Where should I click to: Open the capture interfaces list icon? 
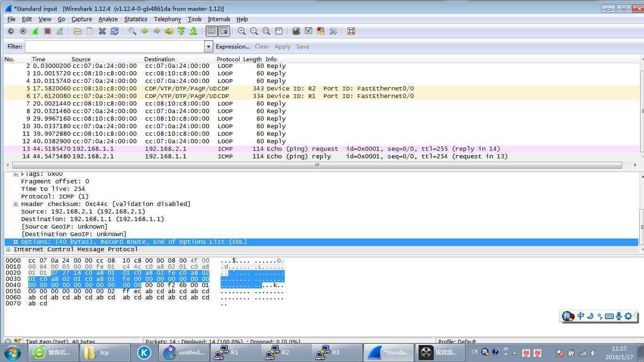coord(11,31)
